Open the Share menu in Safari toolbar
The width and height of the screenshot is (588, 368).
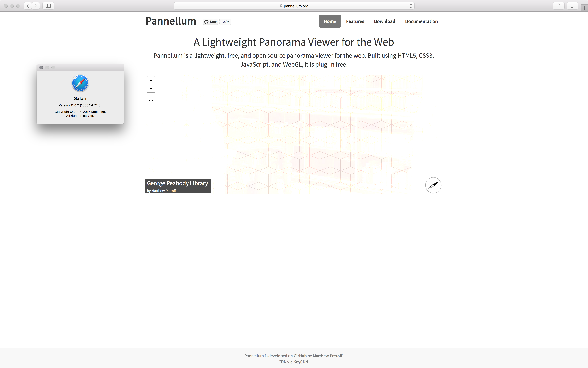coord(559,6)
